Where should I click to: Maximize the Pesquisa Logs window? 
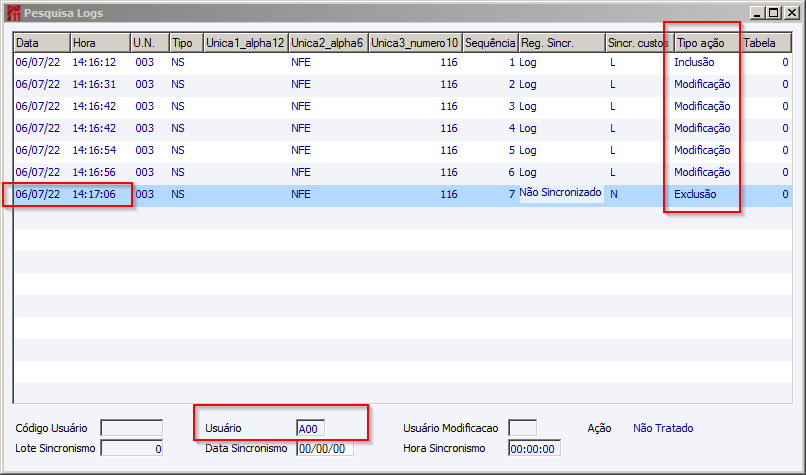tap(774, 13)
